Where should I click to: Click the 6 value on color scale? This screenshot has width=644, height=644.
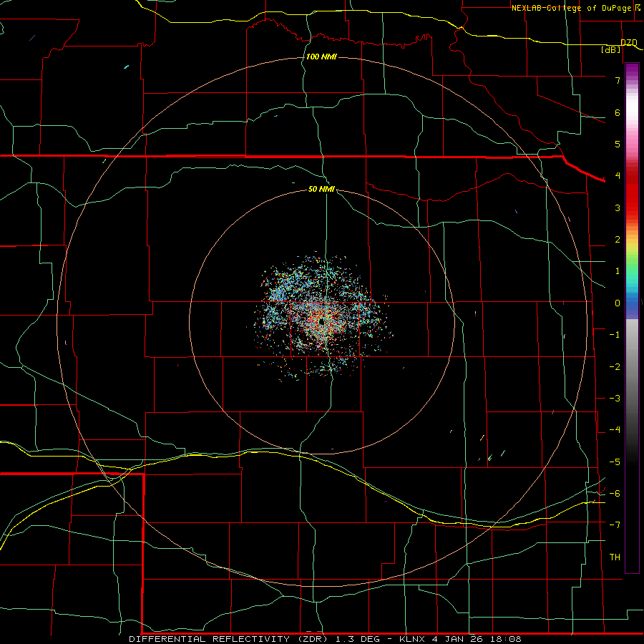coord(618,112)
